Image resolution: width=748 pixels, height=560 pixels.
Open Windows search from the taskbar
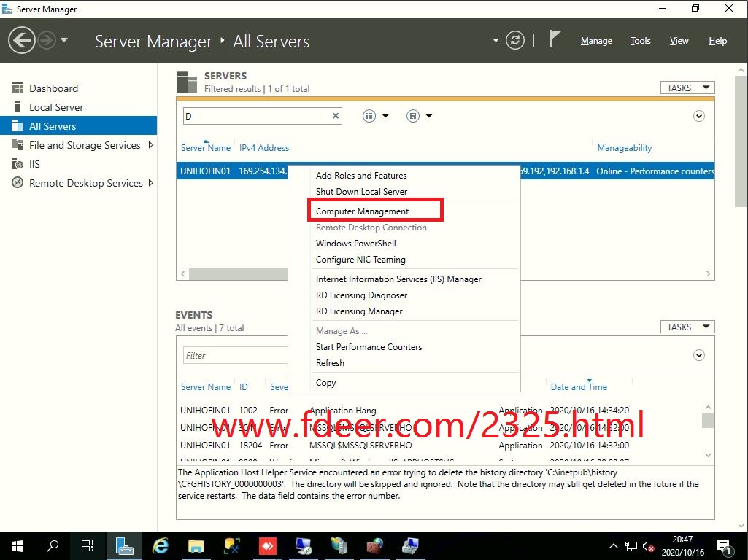pyautogui.click(x=53, y=545)
